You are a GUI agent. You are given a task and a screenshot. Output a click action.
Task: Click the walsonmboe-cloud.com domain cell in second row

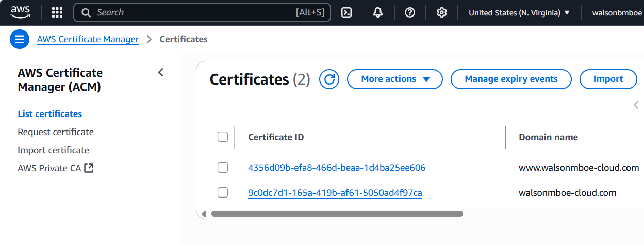pyautogui.click(x=568, y=193)
